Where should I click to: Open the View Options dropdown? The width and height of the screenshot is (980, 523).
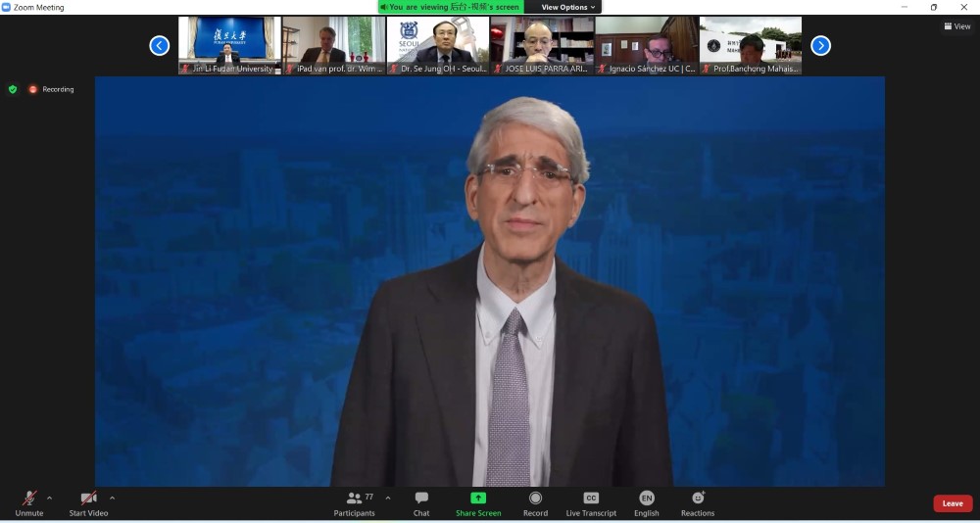tap(568, 7)
